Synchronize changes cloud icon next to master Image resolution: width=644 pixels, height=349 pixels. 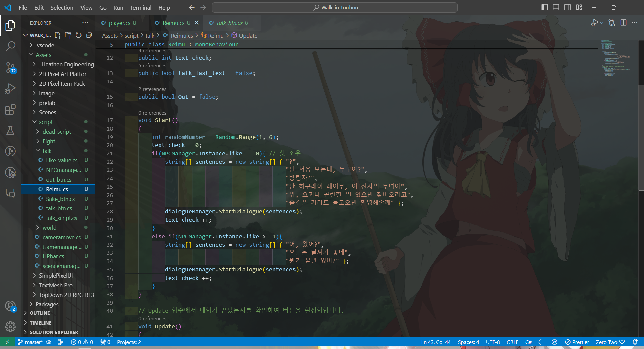[x=49, y=342]
